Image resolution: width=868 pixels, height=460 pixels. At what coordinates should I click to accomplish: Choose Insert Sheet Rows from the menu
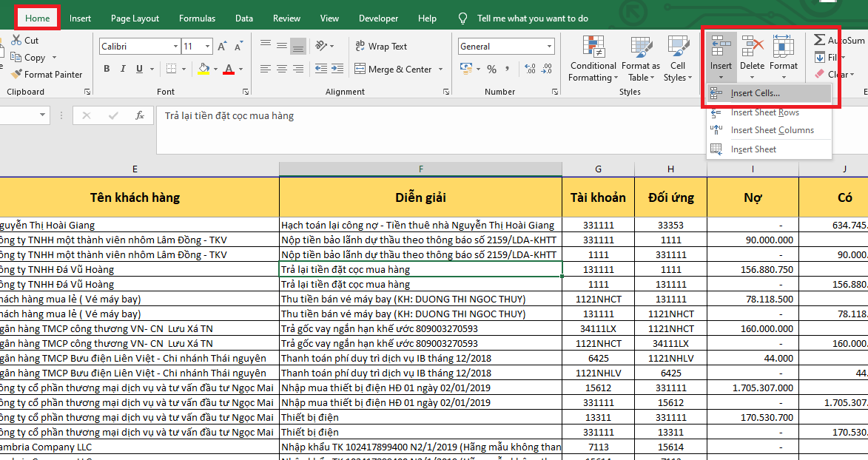point(764,112)
